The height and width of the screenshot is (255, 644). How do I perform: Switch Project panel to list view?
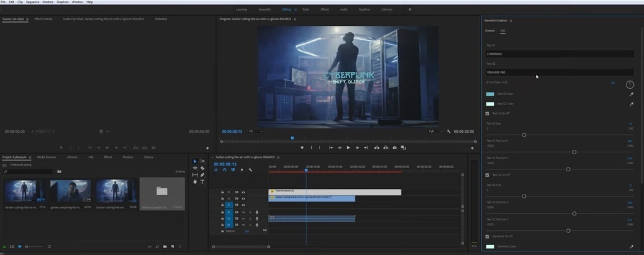[x=12, y=247]
